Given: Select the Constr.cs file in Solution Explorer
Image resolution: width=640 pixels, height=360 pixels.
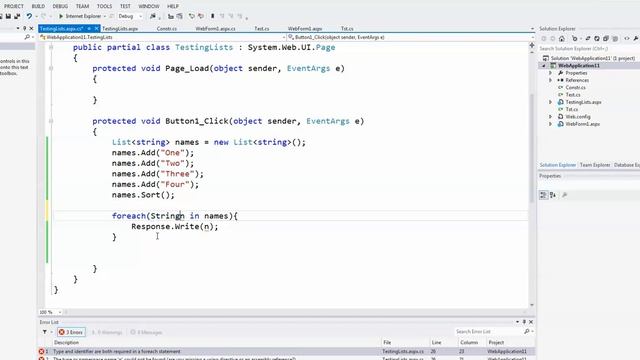Looking at the screenshot, I should point(575,87).
